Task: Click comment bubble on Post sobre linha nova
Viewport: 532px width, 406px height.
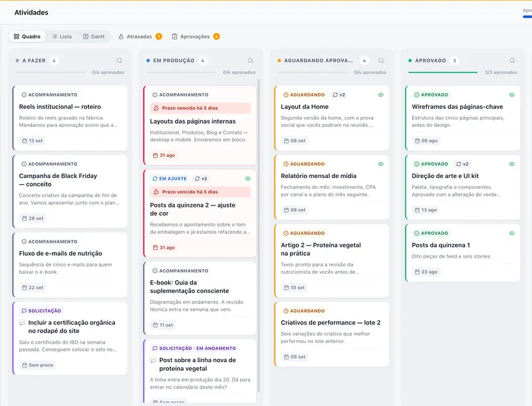Action: [x=154, y=360]
